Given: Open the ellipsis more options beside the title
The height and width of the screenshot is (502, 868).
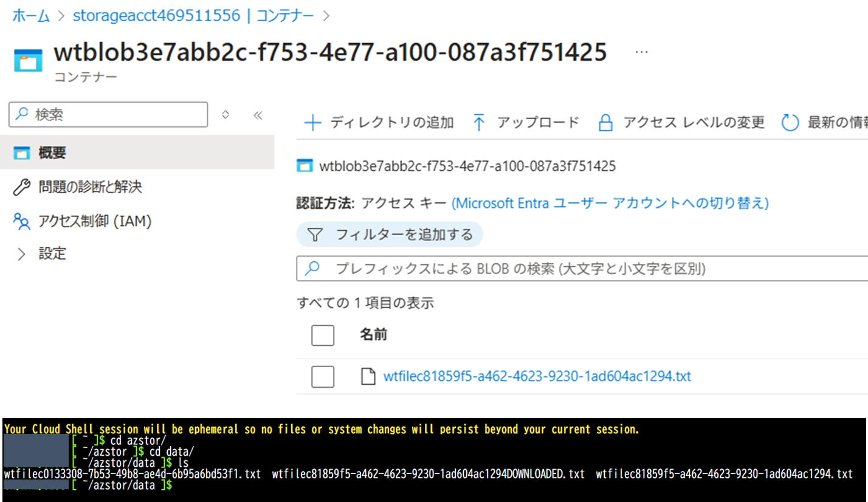Looking at the screenshot, I should tap(641, 53).
